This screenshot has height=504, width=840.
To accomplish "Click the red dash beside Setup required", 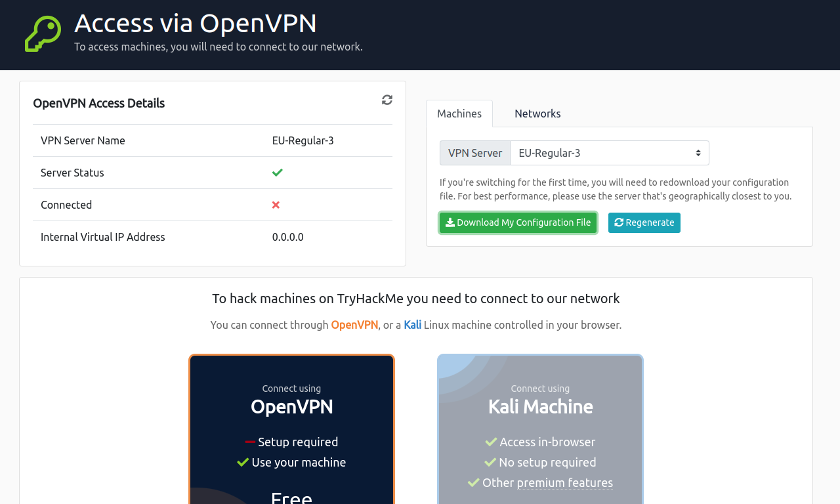I will 250,442.
